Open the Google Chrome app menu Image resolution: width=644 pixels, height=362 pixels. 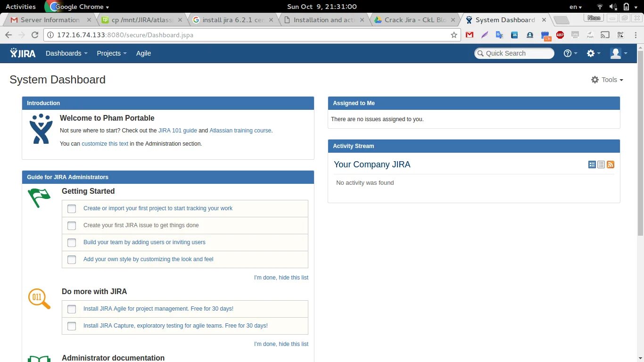click(77, 7)
